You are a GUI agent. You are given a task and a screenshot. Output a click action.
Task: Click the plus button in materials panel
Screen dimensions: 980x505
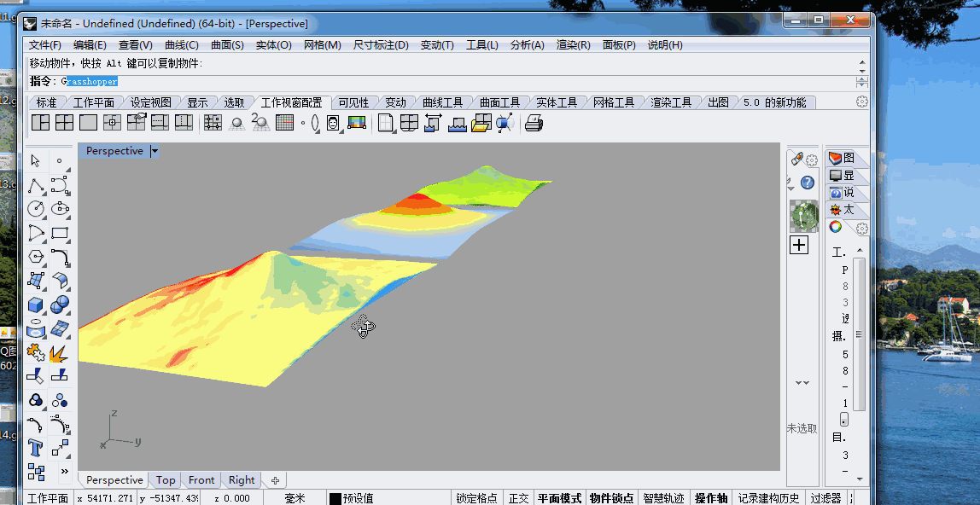(799, 245)
